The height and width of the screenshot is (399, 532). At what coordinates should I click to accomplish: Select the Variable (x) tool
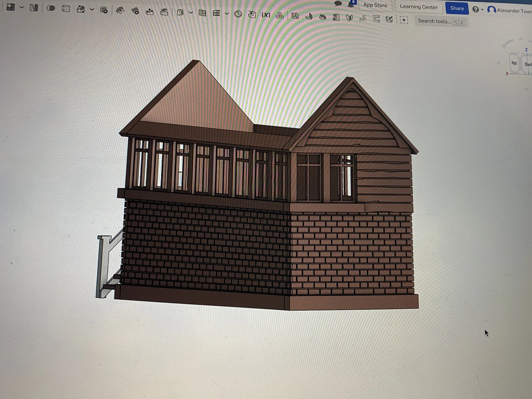point(266,15)
